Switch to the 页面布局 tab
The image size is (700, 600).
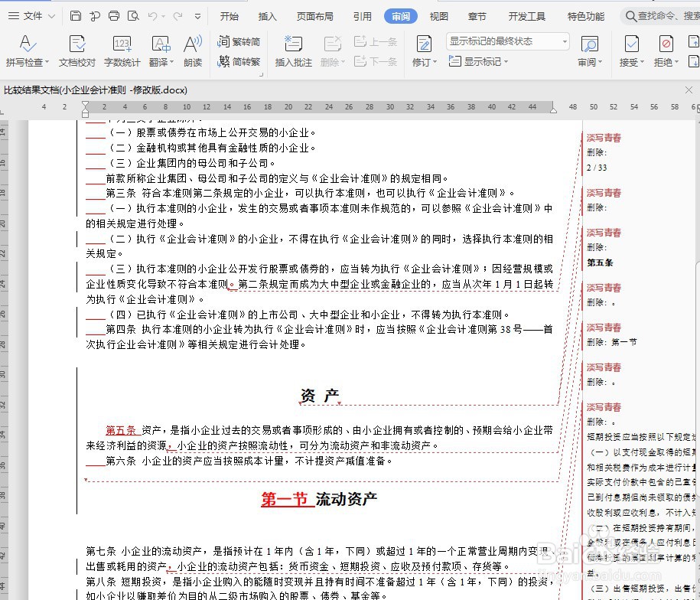(314, 17)
